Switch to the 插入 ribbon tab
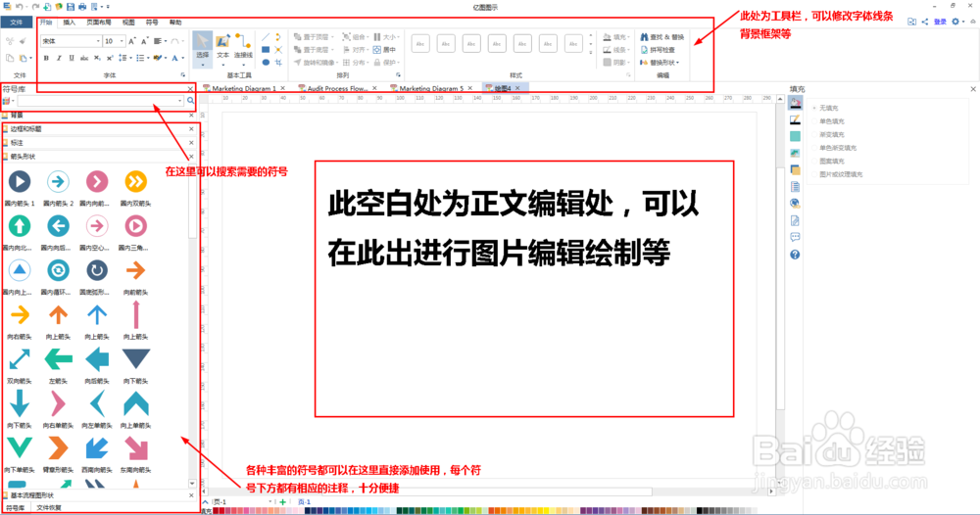Viewport: 980px width, 515px height. 70,22
